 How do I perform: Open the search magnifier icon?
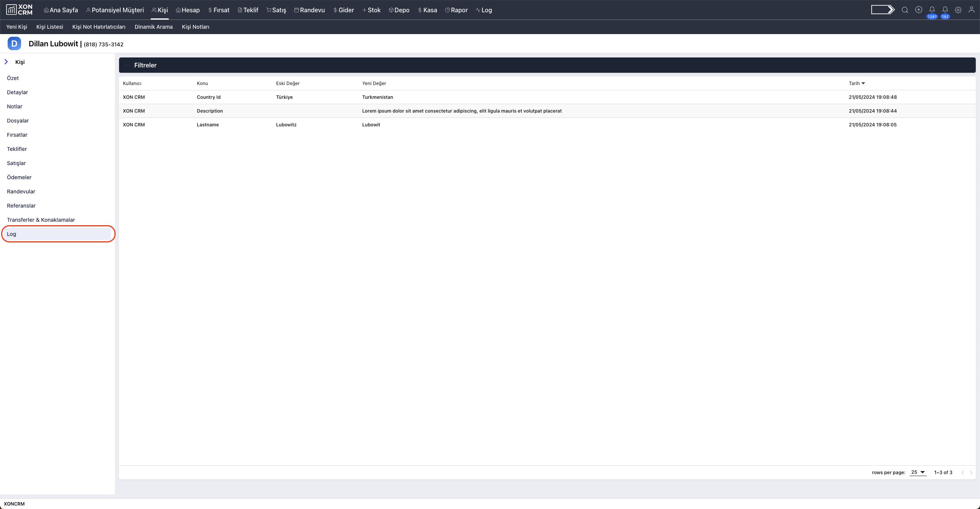click(x=905, y=10)
